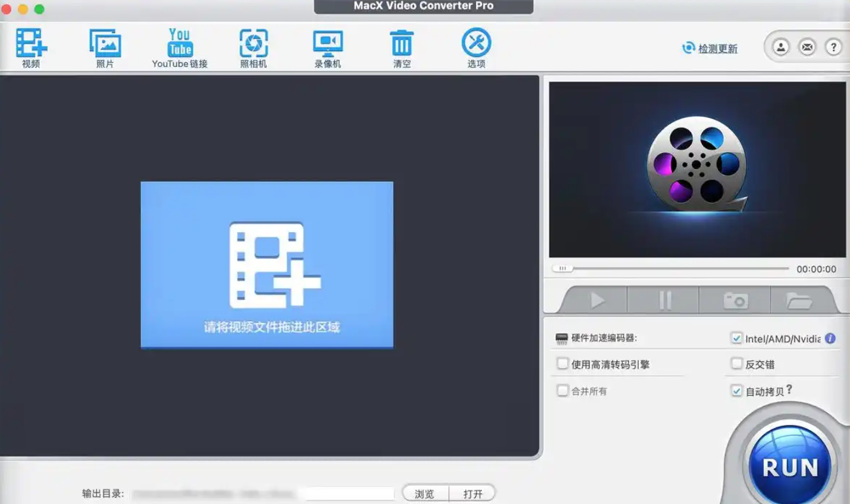Click 检测更新 check for updates
This screenshot has width=850, height=504.
pos(710,48)
